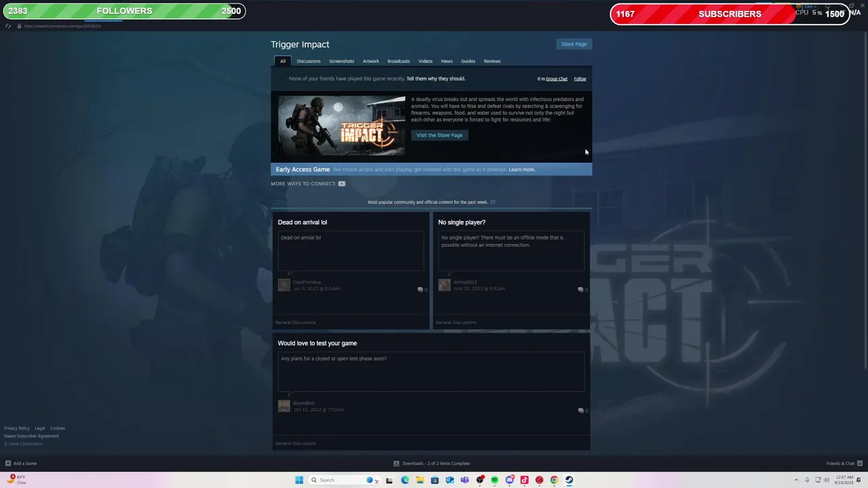Open the Privacy Policy link
Image resolution: width=868 pixels, height=488 pixels.
tap(17, 428)
